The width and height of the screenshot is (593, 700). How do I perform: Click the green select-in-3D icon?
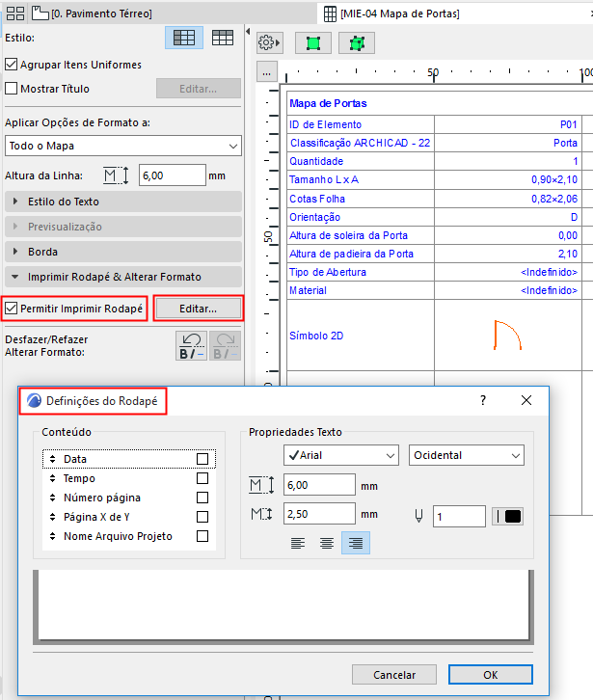click(x=357, y=43)
